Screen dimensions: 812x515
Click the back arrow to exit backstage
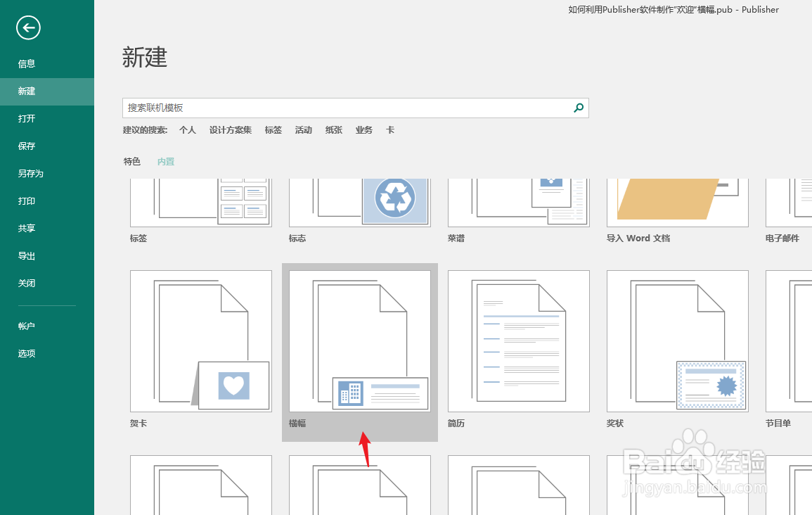(x=28, y=28)
